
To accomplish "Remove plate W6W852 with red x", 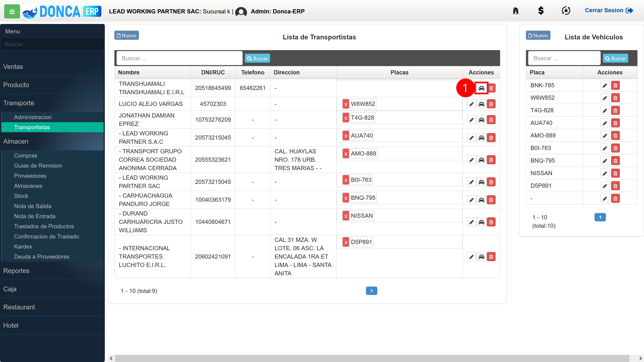I will point(345,104).
